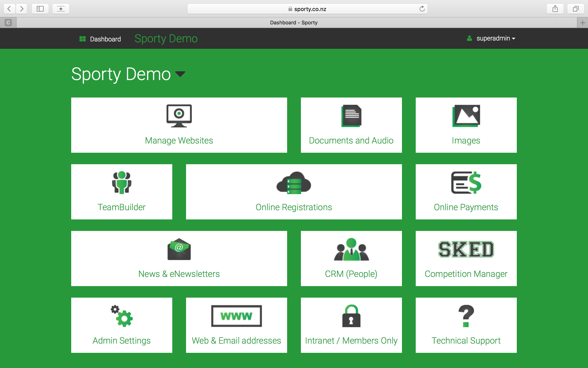Open the TeamBuilder label link
The image size is (588, 368).
click(x=122, y=207)
